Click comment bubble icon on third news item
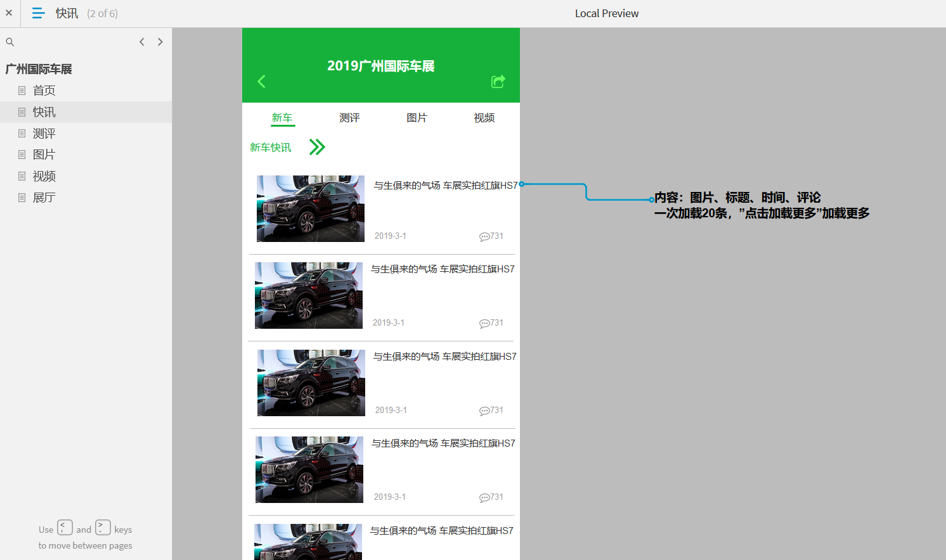Image resolution: width=946 pixels, height=560 pixels. 484,410
